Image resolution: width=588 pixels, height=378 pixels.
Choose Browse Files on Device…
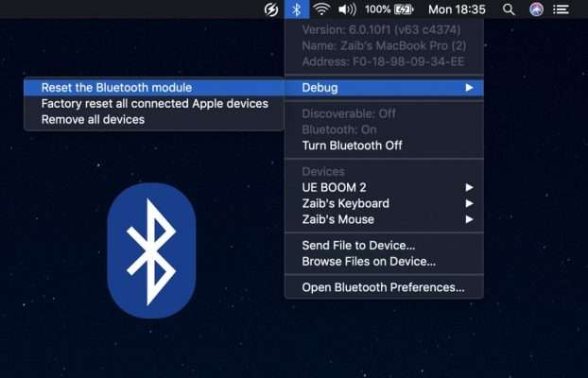(x=369, y=261)
